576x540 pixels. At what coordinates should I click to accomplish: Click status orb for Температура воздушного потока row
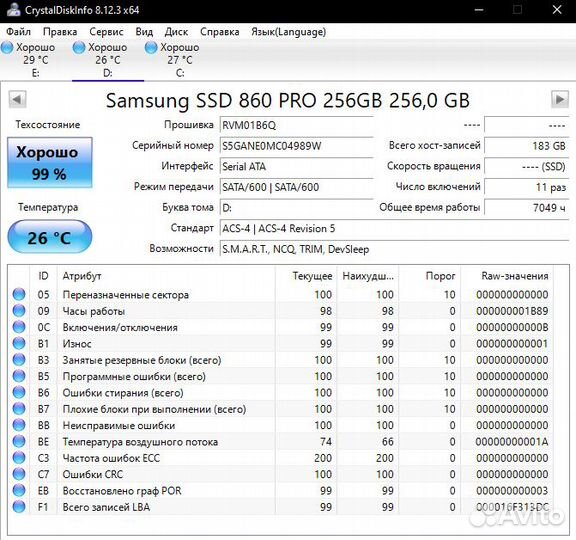point(19,441)
